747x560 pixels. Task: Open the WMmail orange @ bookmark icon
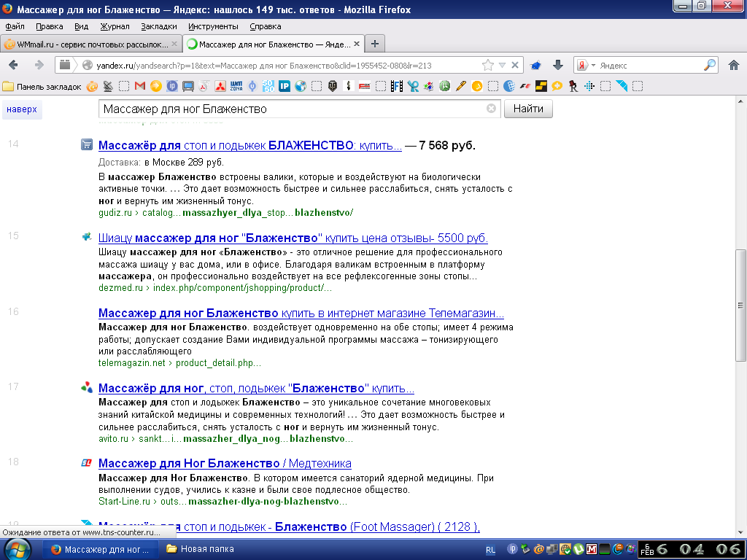(x=92, y=86)
